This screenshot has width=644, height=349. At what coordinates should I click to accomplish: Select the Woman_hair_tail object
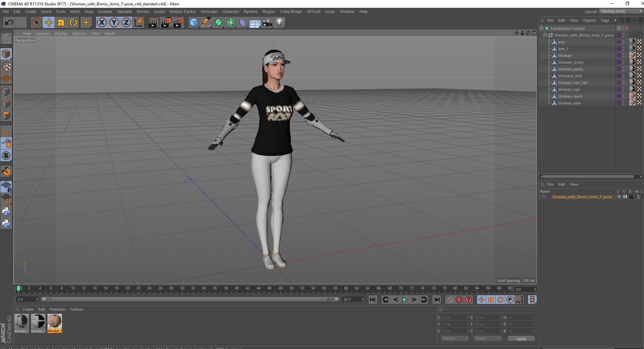pyautogui.click(x=572, y=83)
